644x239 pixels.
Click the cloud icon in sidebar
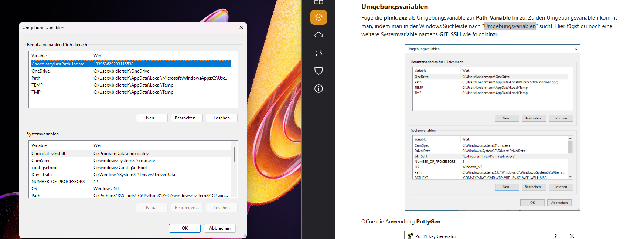click(318, 35)
